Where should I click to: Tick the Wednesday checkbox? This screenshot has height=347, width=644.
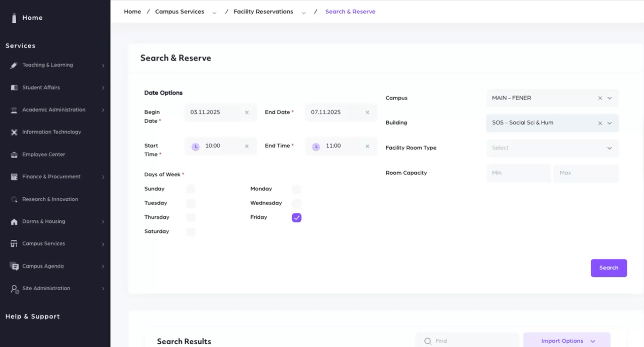(x=296, y=204)
